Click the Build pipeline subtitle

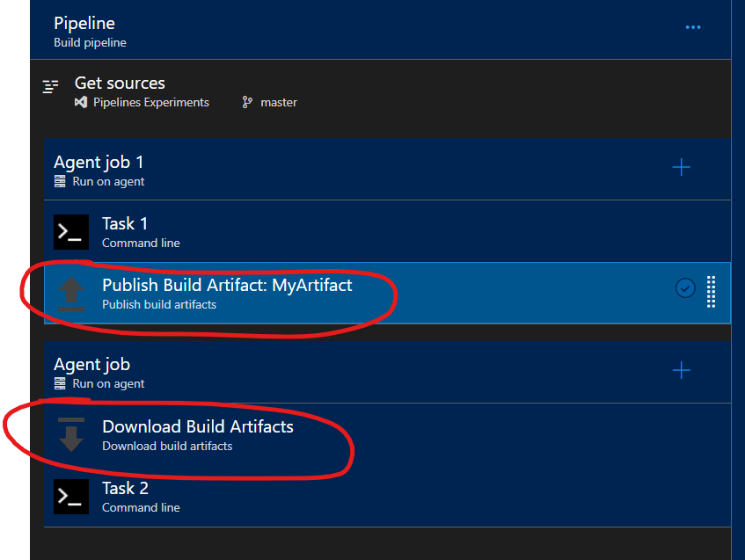91,43
